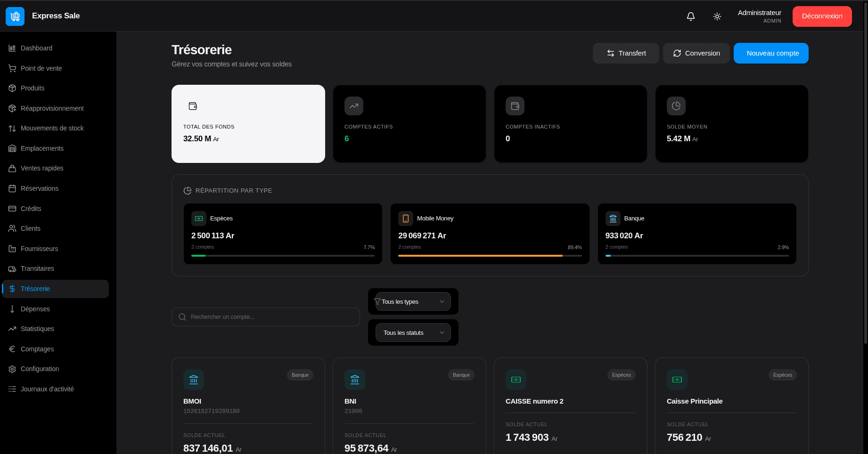868x454 pixels.
Task: Open Statistiques page
Action: [56, 329]
